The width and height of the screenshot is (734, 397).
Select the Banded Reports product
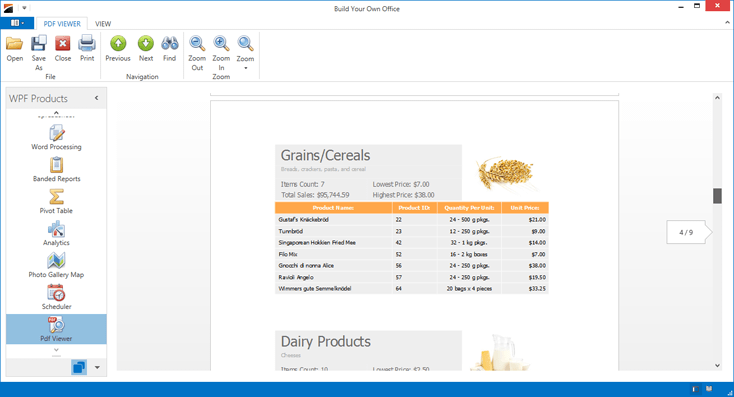56,169
